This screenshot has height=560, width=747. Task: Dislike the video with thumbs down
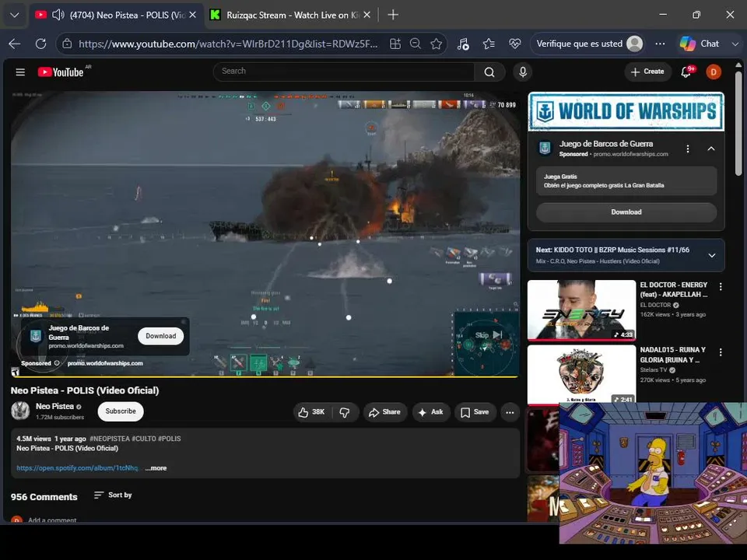pos(345,412)
